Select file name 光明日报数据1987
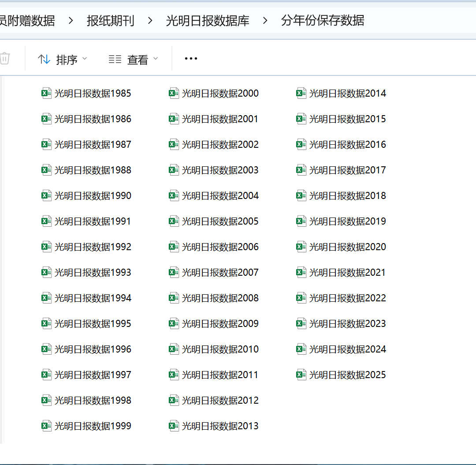 pyautogui.click(x=93, y=144)
